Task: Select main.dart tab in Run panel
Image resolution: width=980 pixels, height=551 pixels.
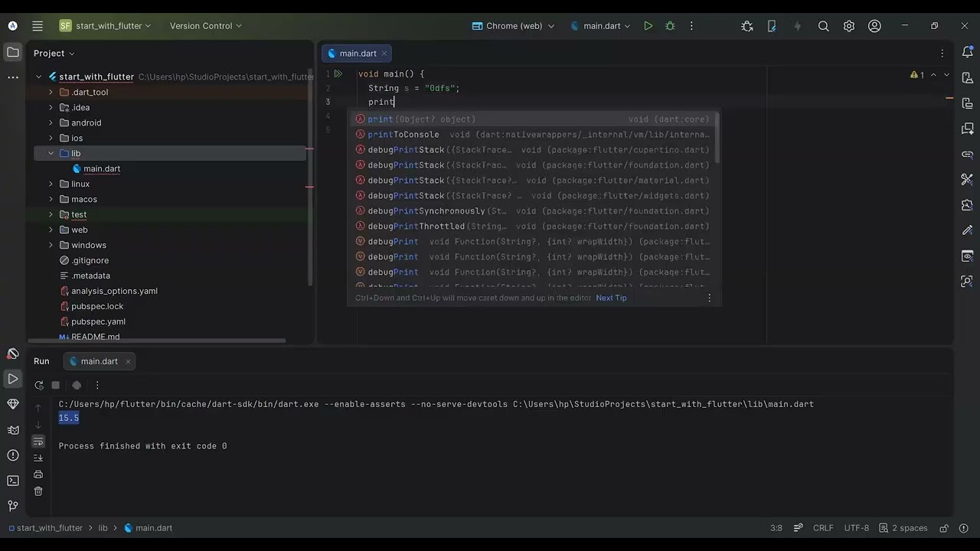Action: point(99,361)
